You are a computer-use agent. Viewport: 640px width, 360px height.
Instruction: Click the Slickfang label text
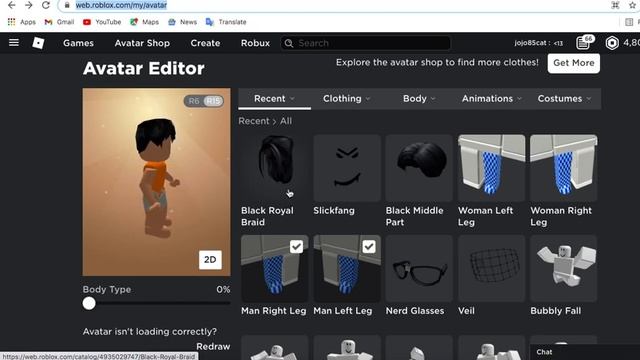pyautogui.click(x=334, y=211)
